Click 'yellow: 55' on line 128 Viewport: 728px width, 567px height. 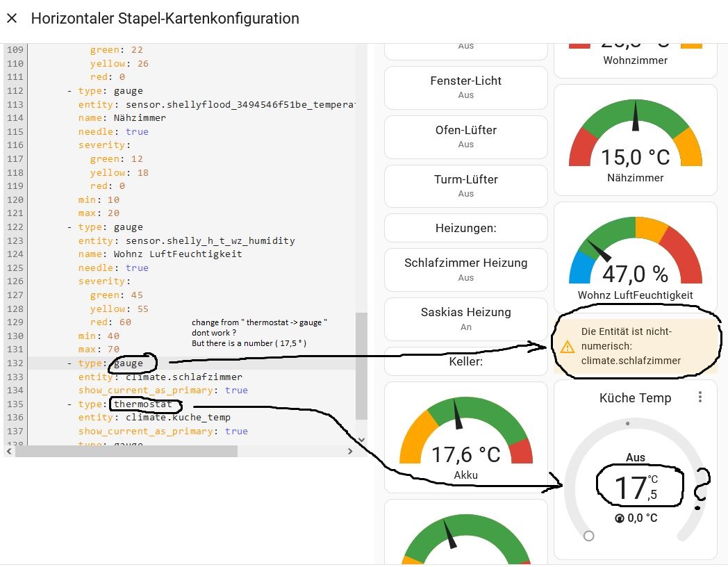(x=119, y=309)
